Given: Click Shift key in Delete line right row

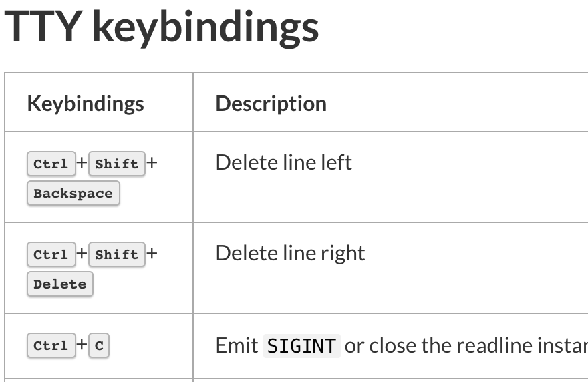Looking at the screenshot, I should [117, 254].
